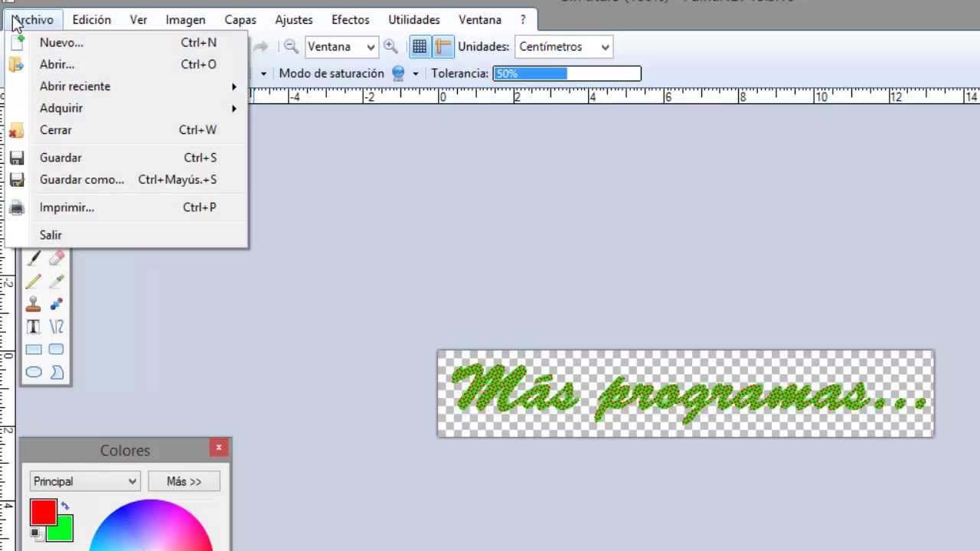
Task: Click the zoom out magnifier icon
Action: [x=291, y=47]
